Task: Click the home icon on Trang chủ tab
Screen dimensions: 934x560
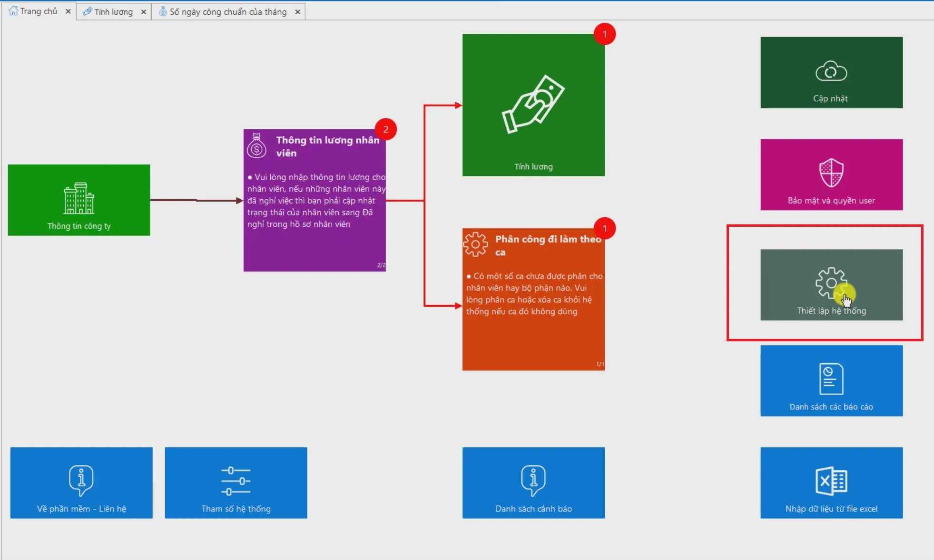Action: pyautogui.click(x=13, y=10)
